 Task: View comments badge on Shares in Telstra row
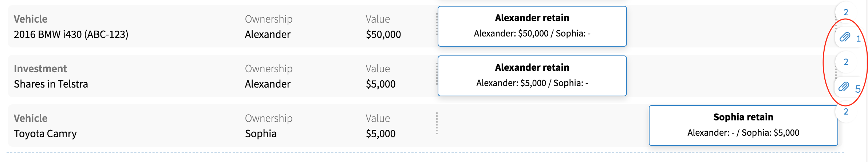846,62
